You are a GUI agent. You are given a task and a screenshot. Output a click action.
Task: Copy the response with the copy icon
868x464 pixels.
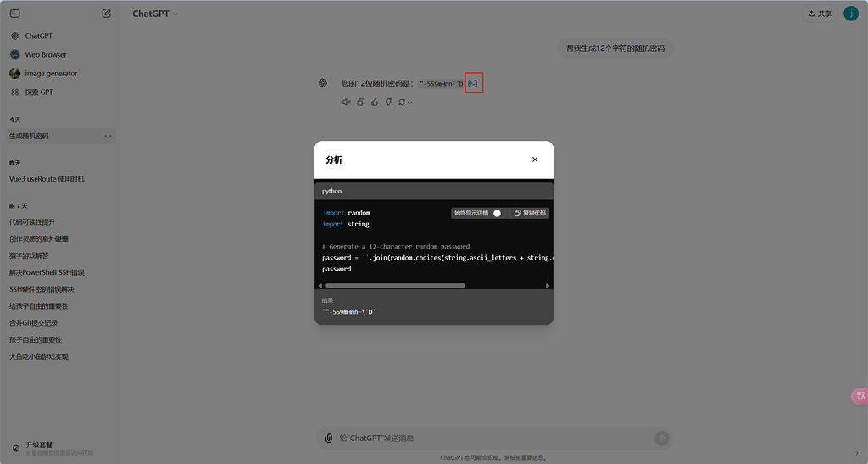click(361, 103)
